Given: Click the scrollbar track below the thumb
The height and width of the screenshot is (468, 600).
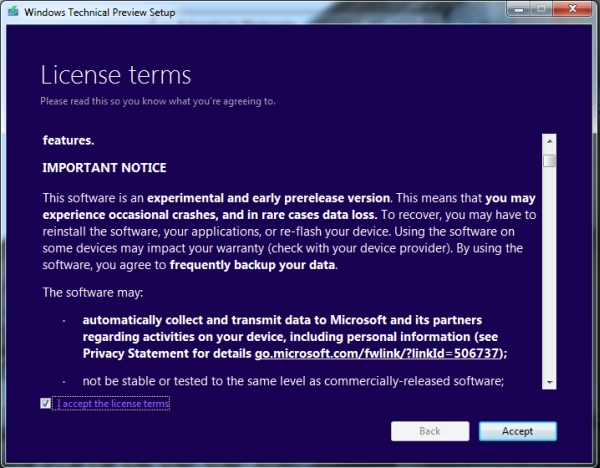Looking at the screenshot, I should [549, 271].
